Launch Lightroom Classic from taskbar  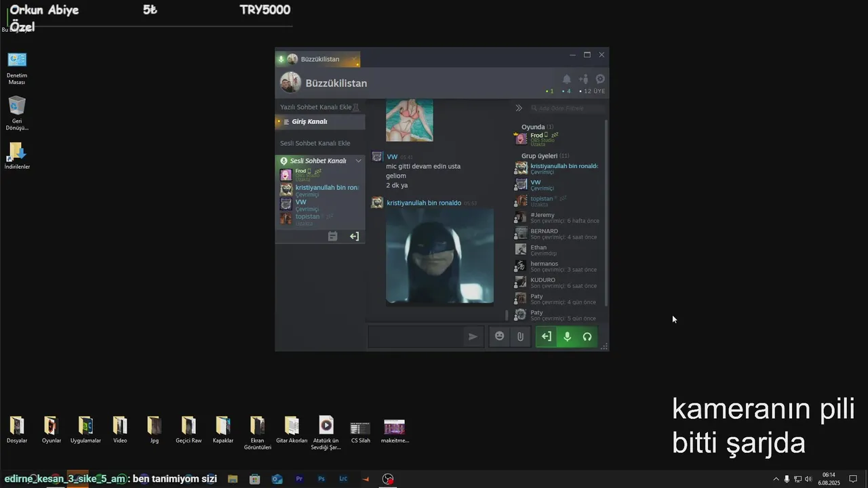pos(343,479)
